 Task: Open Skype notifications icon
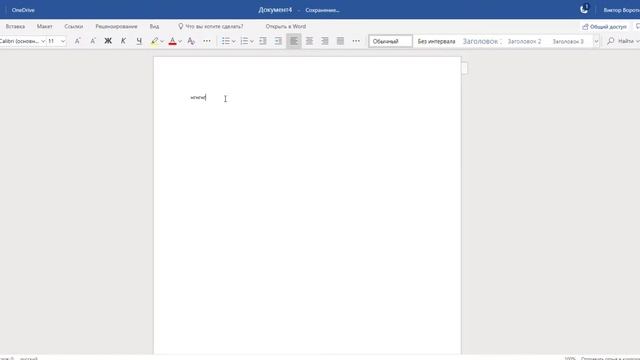[584, 9]
